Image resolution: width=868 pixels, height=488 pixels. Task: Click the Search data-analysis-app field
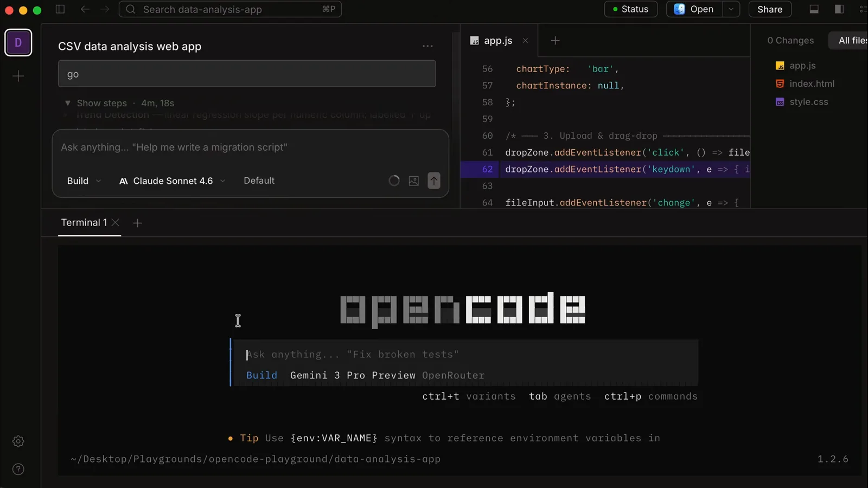tap(230, 9)
